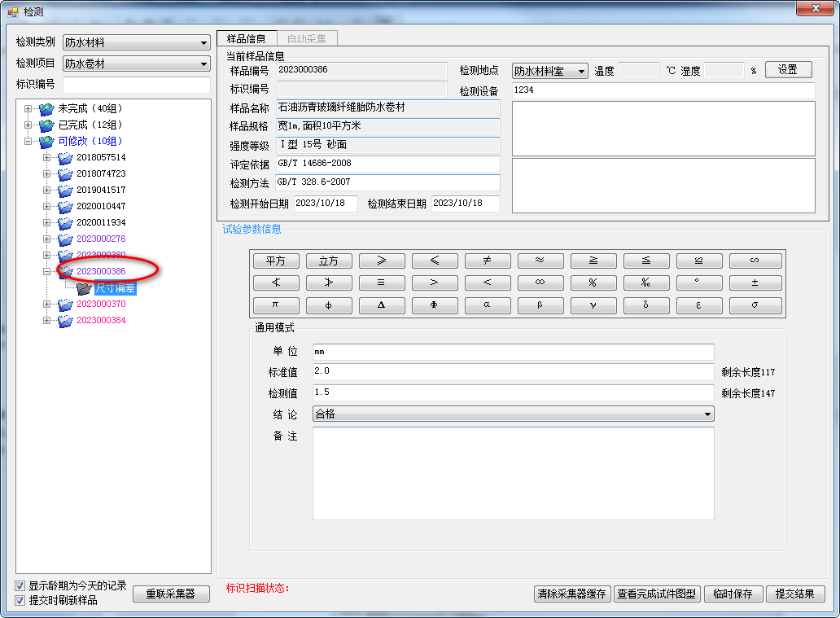Open the 检测类别 dropdown
This screenshot has height=618, width=840.
click(203, 43)
